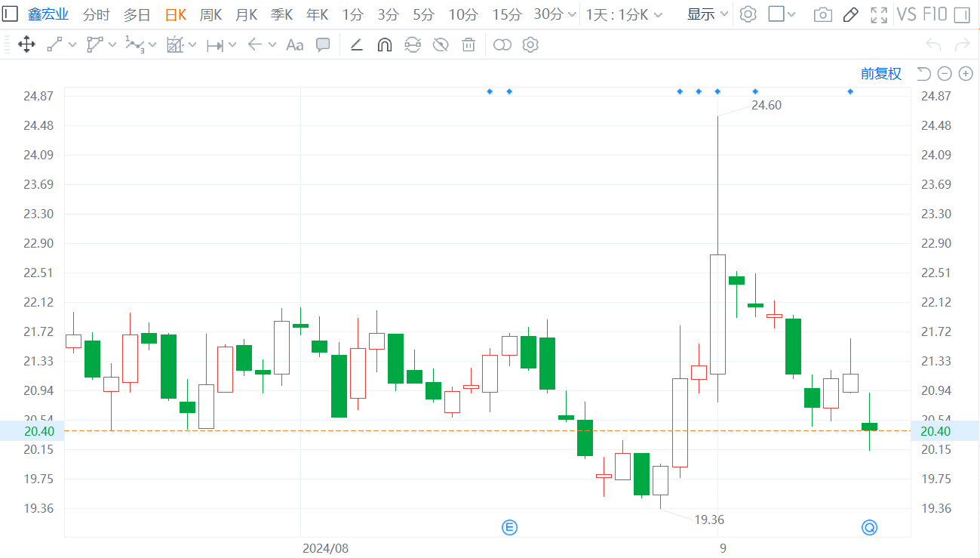Switch to the 1分 minute period
Image resolution: width=980 pixels, height=558 pixels.
tap(352, 14)
